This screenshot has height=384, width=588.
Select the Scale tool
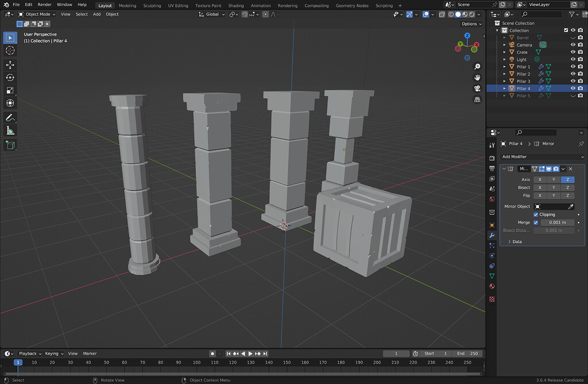[10, 90]
